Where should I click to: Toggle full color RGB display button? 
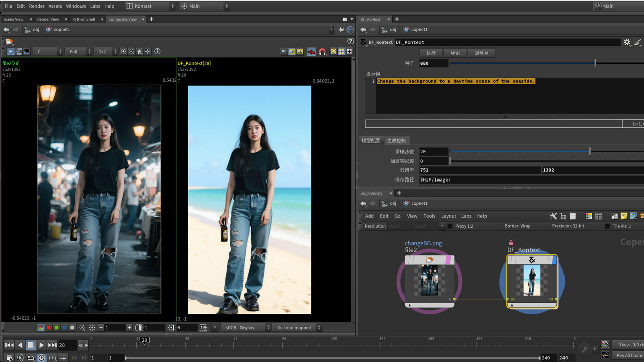(x=41, y=327)
